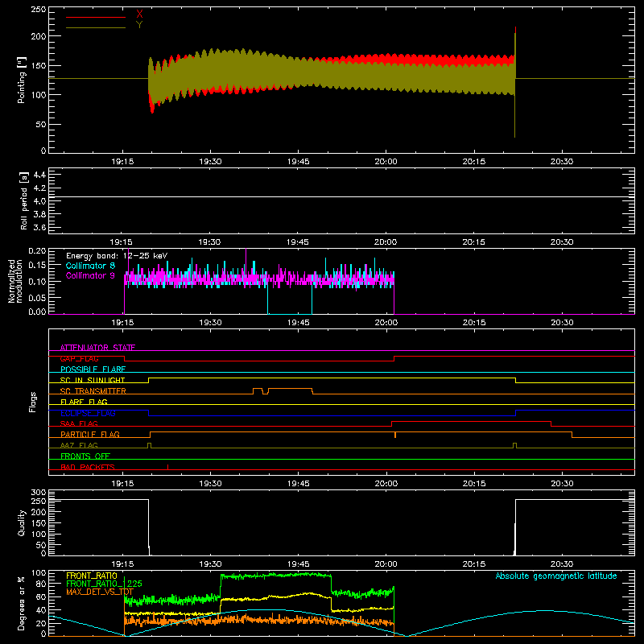
Task: Click the PARTICLE_FLAG label
Action: (x=90, y=434)
